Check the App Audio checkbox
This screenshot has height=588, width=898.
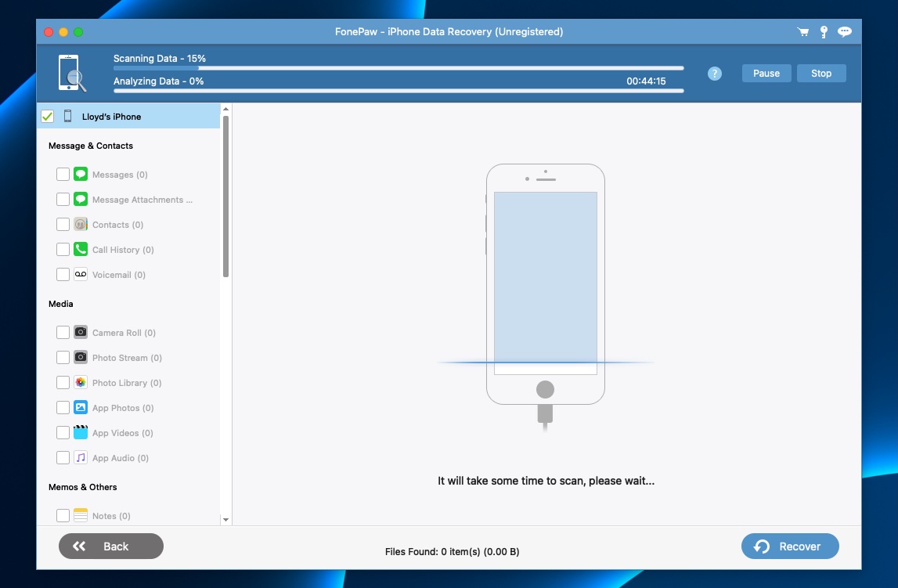coord(63,457)
